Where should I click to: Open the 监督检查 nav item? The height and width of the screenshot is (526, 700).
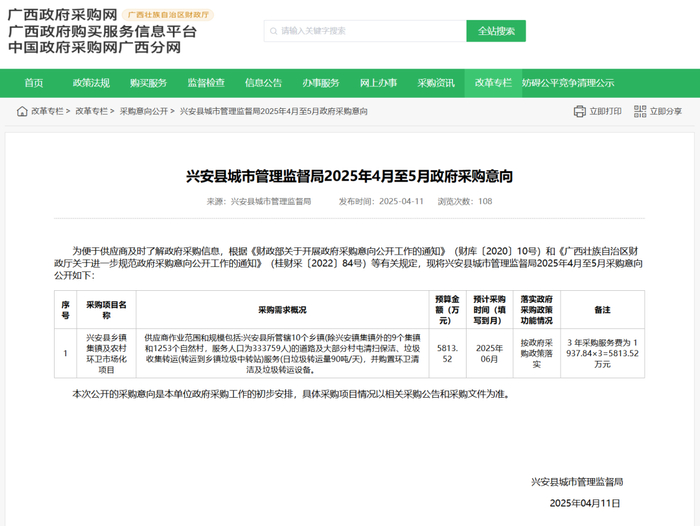[206, 83]
